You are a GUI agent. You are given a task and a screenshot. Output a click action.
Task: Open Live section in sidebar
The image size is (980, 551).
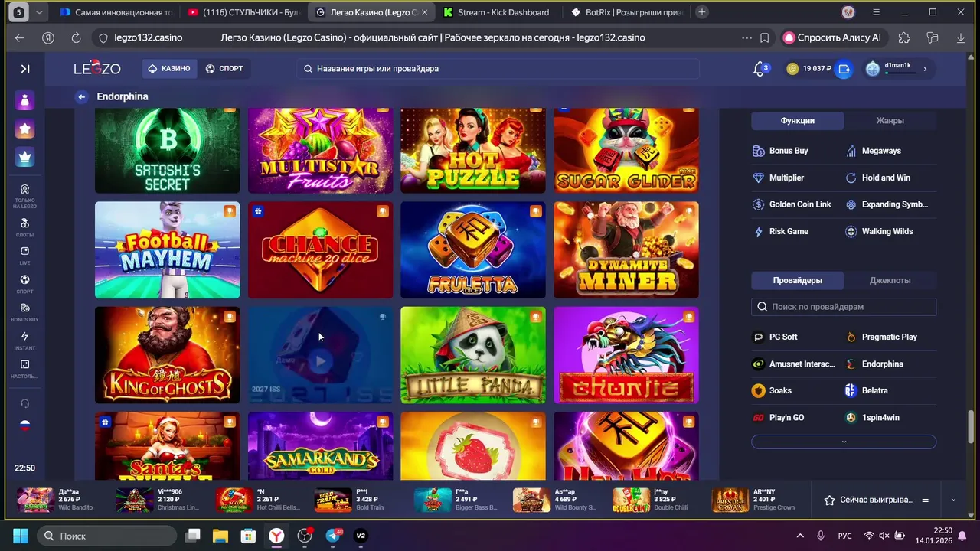[x=25, y=256]
